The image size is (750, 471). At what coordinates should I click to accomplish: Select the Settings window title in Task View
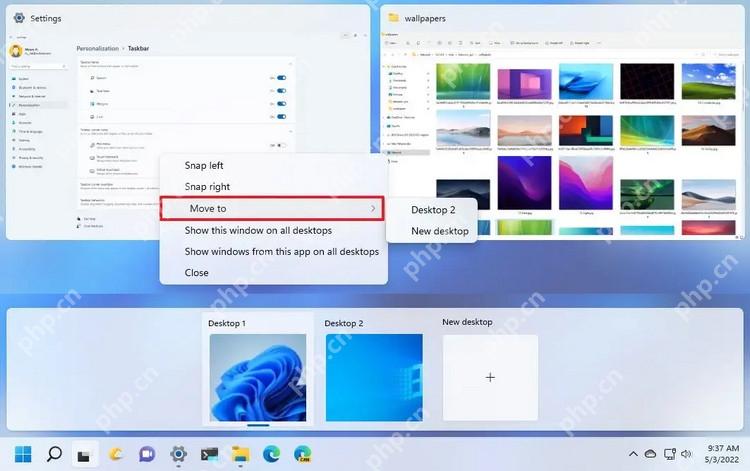click(45, 18)
